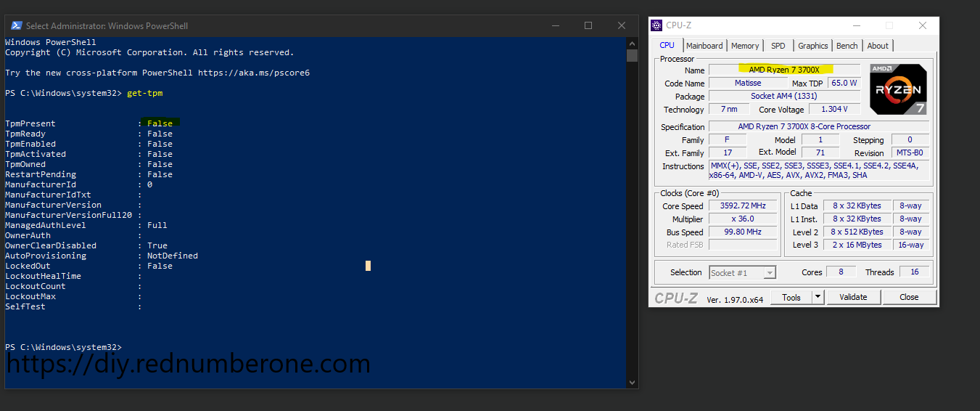Open the CPU tab in CPU-Z
Image resolution: width=980 pixels, height=411 pixels.
tap(667, 45)
